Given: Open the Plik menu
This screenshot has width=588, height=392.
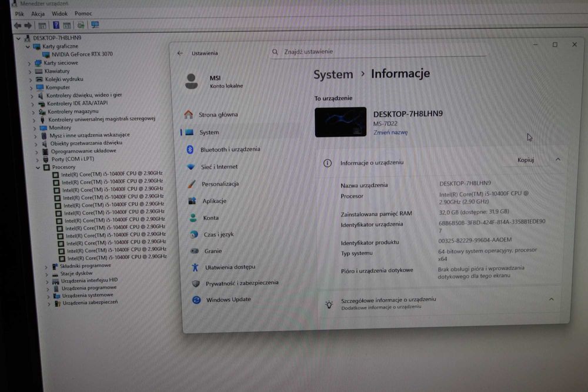Looking at the screenshot, I should (19, 14).
